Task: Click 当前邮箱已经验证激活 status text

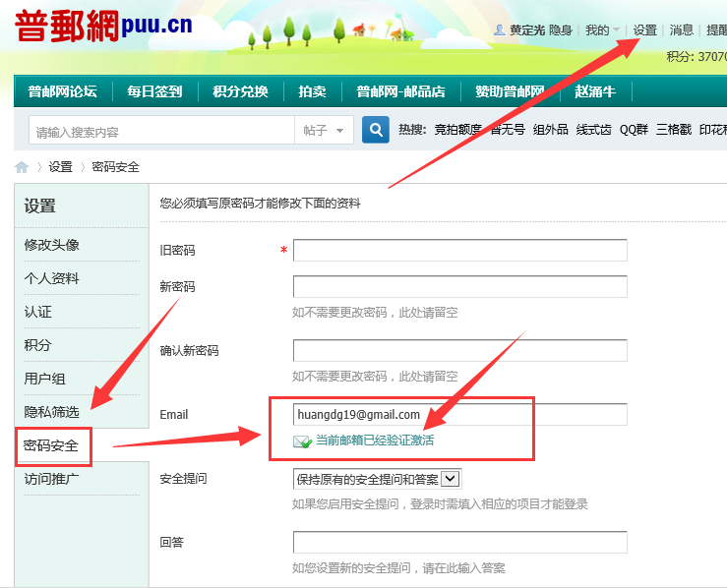Action: tap(375, 441)
